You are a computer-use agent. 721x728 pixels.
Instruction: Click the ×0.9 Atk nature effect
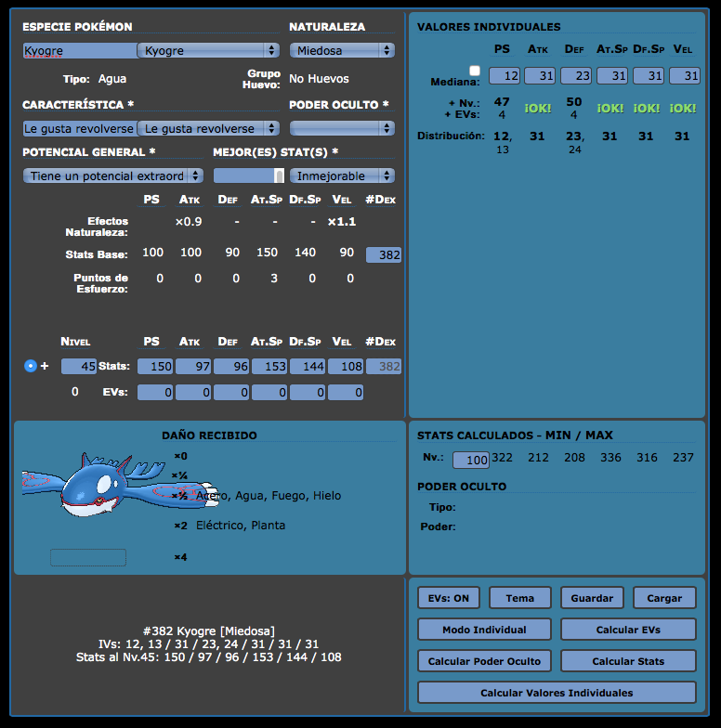pyautogui.click(x=189, y=221)
